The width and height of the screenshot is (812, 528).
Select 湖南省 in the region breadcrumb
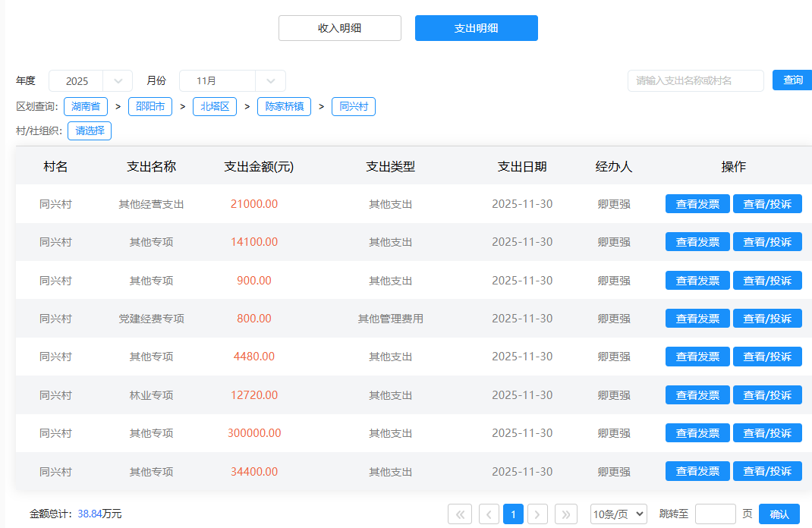tap(86, 107)
